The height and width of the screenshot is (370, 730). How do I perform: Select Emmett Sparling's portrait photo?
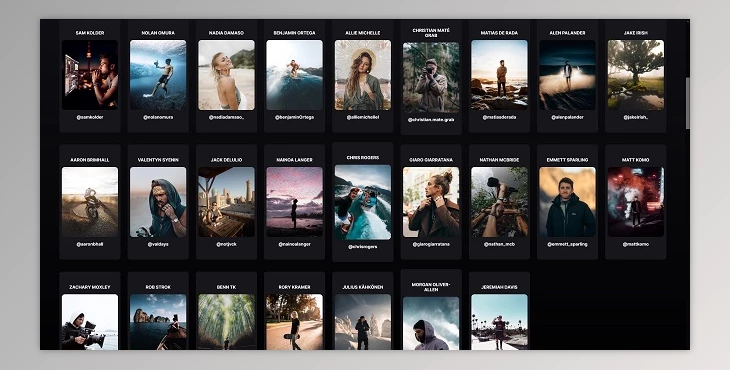[x=568, y=202]
